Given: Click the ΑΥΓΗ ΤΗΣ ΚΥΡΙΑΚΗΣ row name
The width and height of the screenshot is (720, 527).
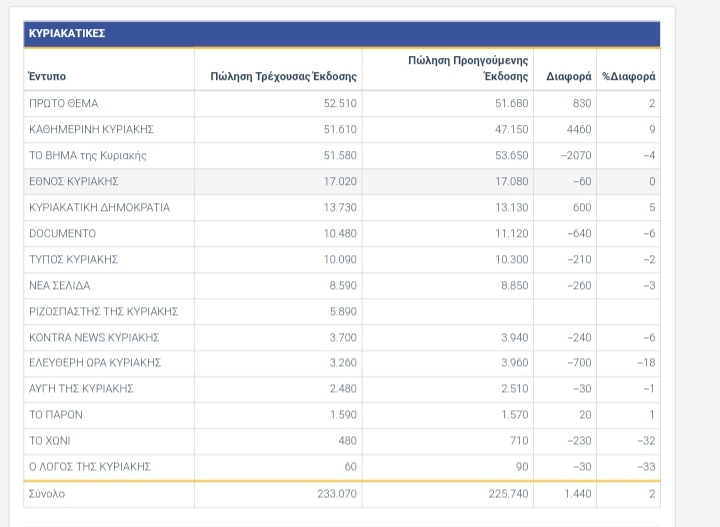Looking at the screenshot, I should [x=81, y=389].
